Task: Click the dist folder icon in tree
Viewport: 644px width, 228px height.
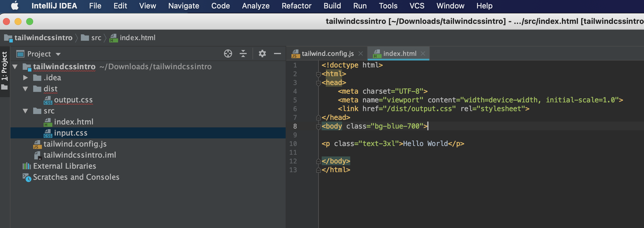Action: (x=37, y=89)
